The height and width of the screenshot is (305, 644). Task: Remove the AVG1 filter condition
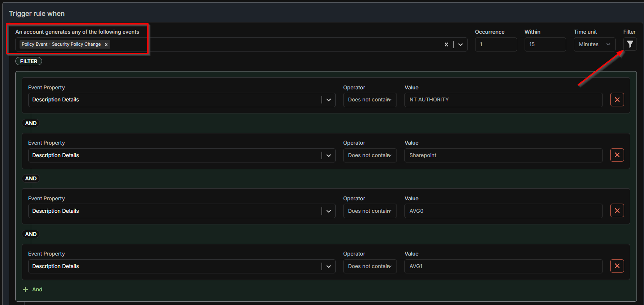[x=617, y=266]
